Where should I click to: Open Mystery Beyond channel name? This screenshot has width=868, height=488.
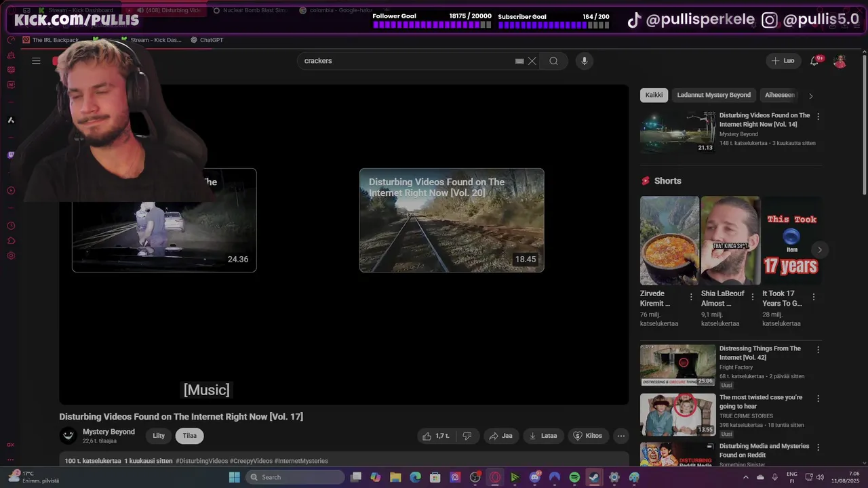point(108,432)
